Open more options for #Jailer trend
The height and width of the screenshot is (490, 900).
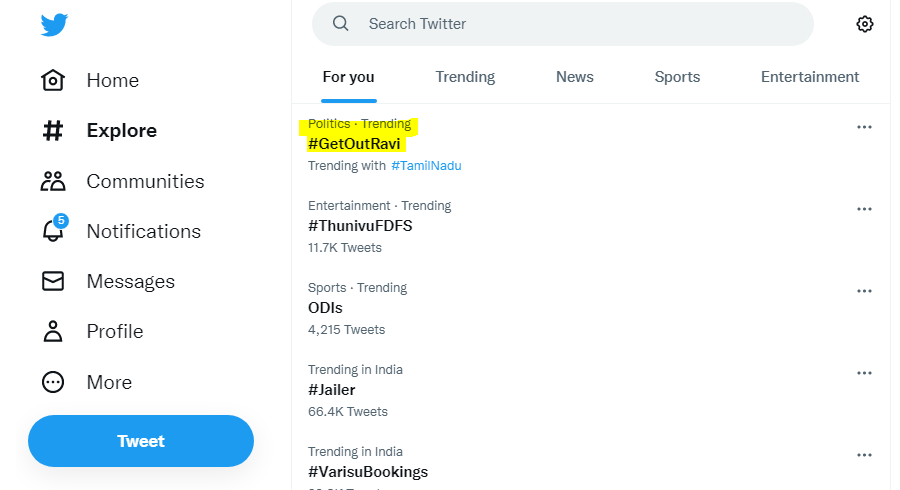point(864,373)
